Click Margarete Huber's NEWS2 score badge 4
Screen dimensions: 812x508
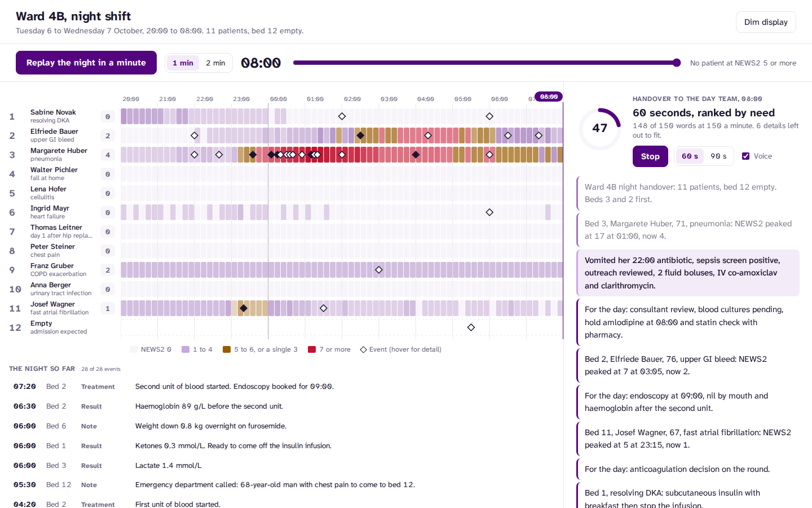[x=108, y=155]
